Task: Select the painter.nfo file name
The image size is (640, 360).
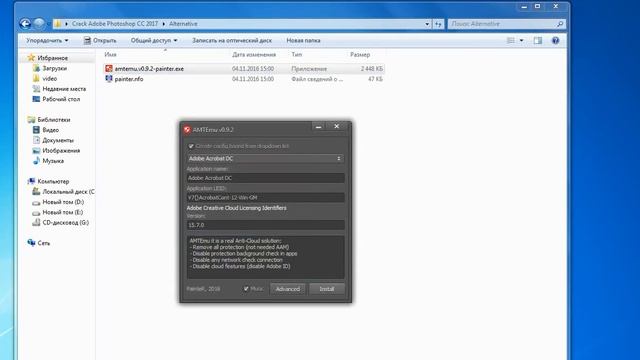Action: [129, 79]
